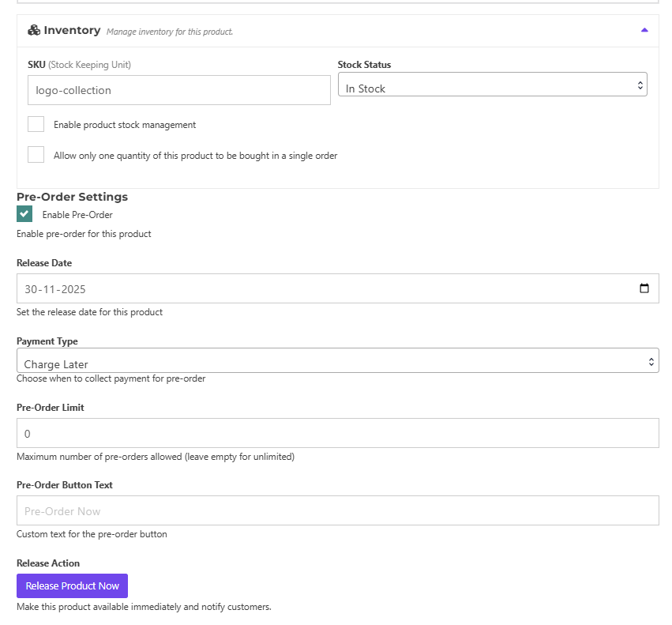The image size is (672, 625).
Task: Click the "Enable Pre-Order" label text
Action: point(77,215)
